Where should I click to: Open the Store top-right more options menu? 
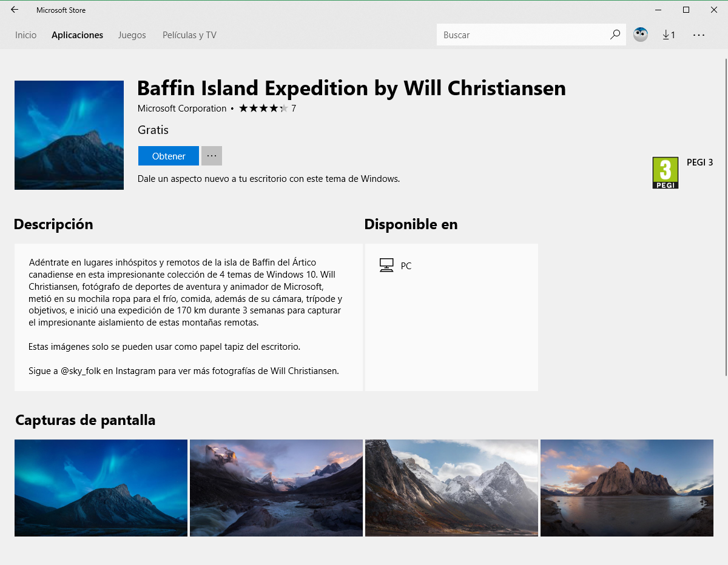click(x=699, y=35)
